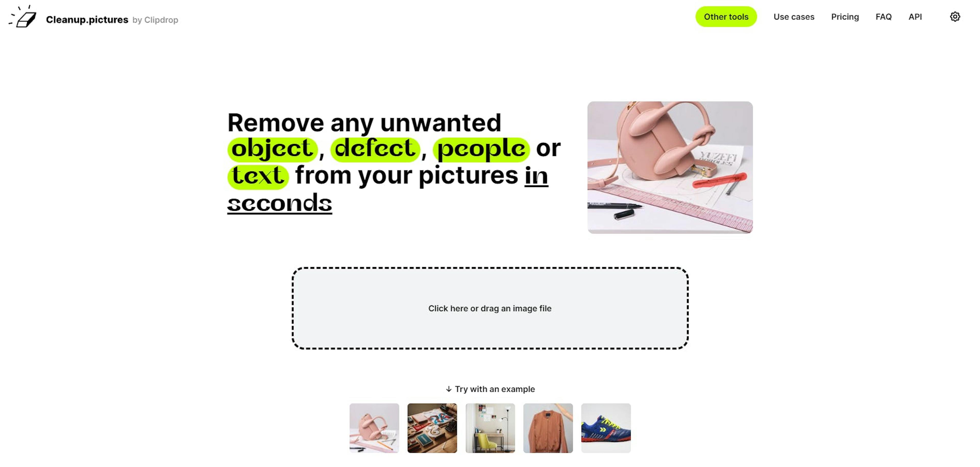Click the API navigation link
The width and height of the screenshot is (980, 467).
915,16
